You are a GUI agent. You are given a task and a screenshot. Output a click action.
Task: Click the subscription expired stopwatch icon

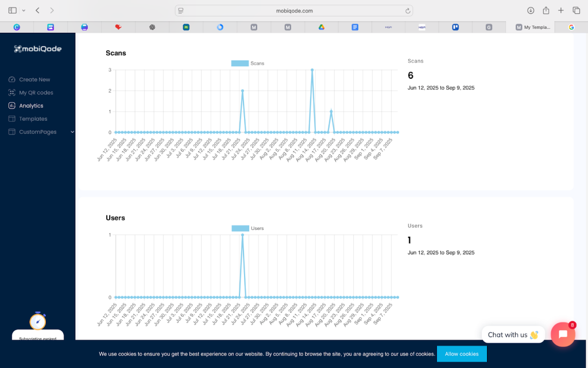coord(37,321)
